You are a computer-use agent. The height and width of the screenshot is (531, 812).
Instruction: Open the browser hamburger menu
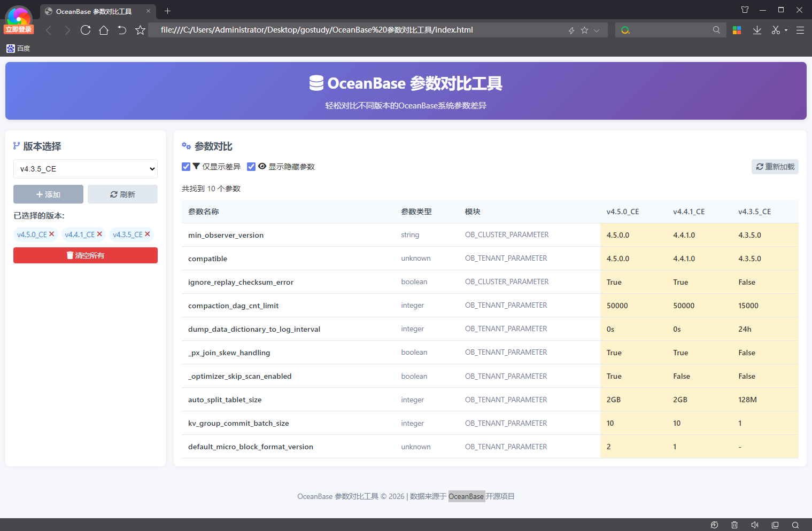pos(800,30)
